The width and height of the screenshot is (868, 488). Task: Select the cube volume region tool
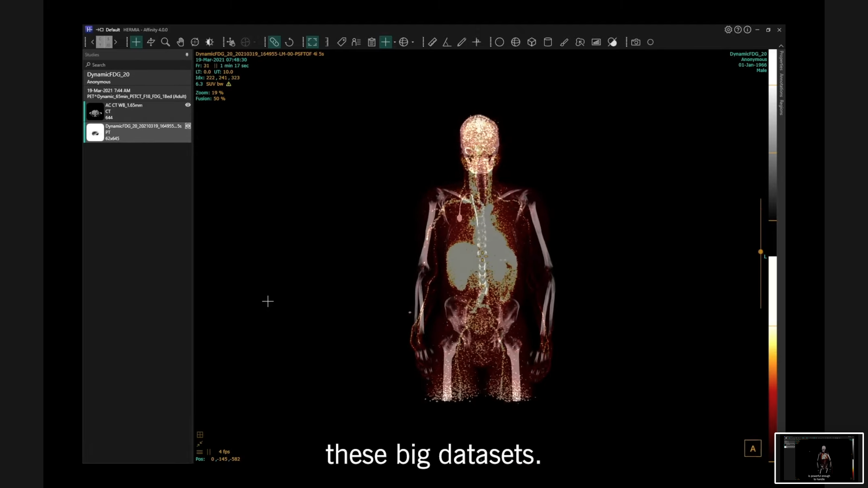[x=532, y=42]
